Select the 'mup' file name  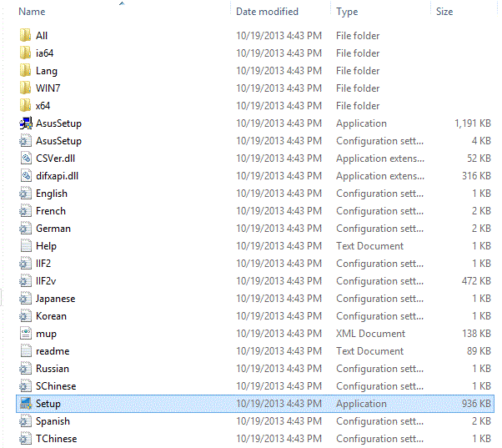tap(46, 334)
